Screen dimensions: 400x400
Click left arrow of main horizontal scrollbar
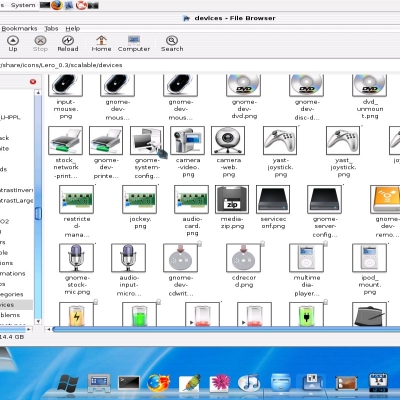49,329
